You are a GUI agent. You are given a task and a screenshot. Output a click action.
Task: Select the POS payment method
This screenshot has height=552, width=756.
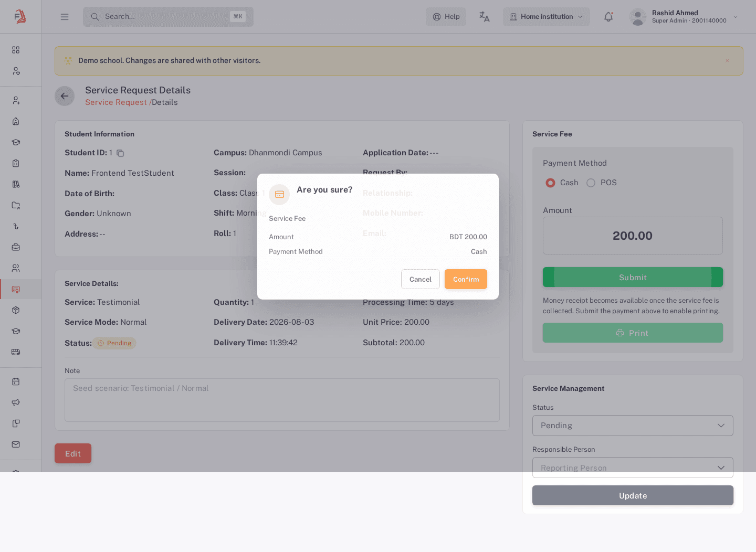[591, 183]
